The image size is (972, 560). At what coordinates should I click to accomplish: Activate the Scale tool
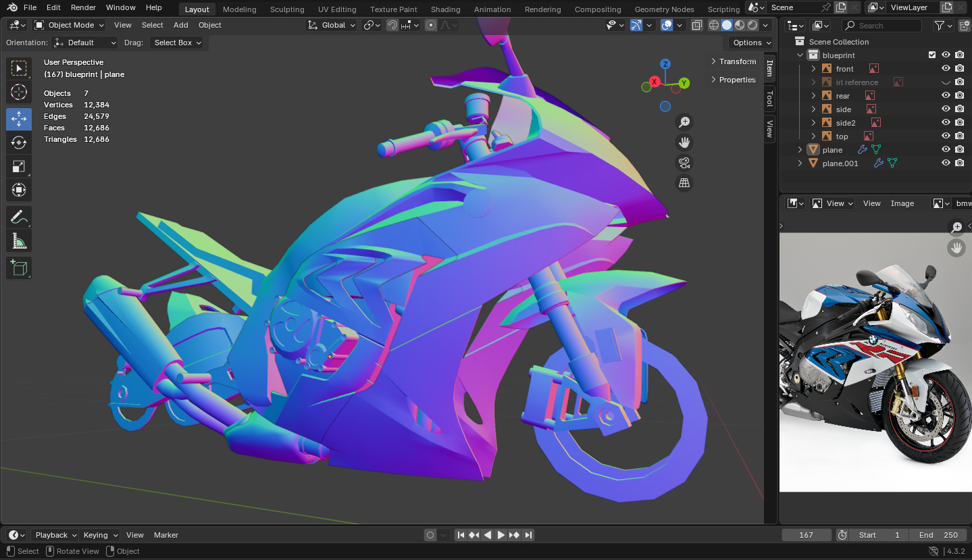pos(19,166)
